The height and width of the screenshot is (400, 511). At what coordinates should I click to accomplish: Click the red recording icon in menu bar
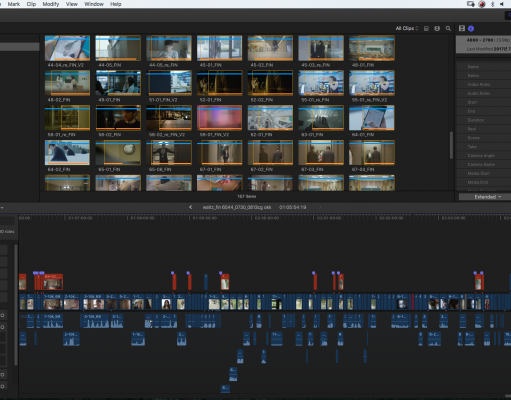[482, 4]
